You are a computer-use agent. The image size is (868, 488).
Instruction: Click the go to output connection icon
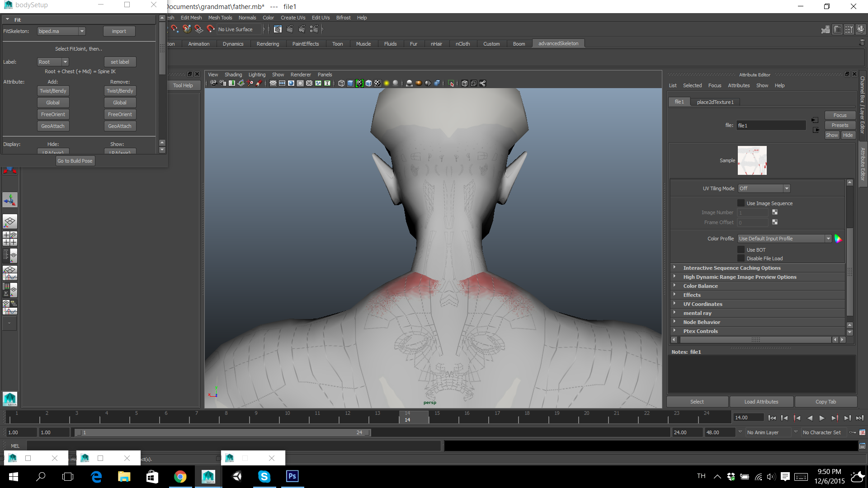816,130
